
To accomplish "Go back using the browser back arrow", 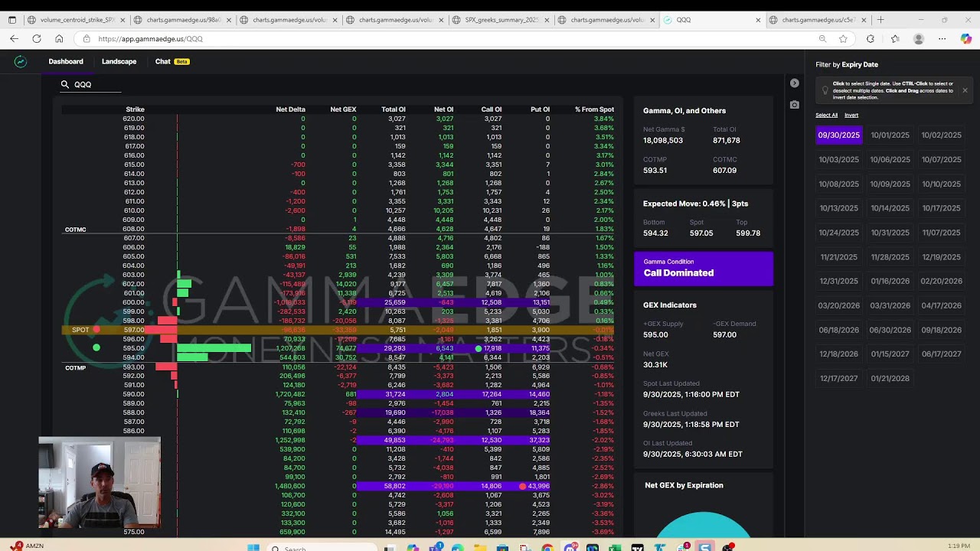I will (x=14, y=38).
